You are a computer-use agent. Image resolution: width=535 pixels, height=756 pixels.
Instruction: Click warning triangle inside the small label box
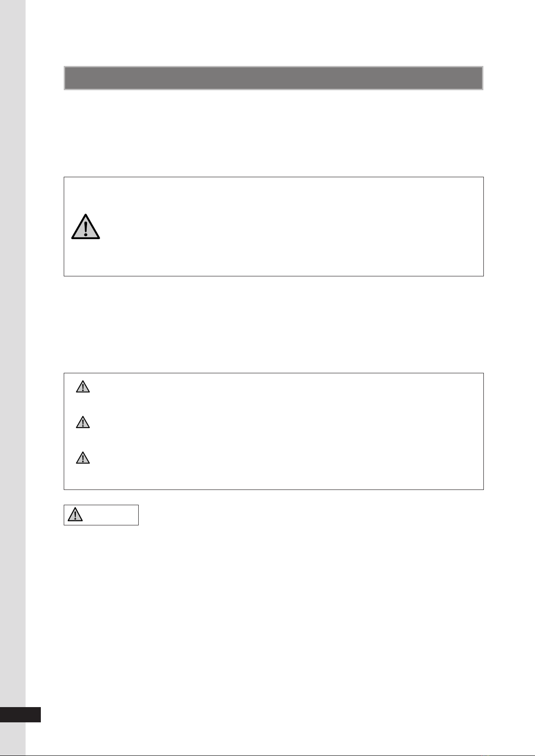(x=75, y=515)
